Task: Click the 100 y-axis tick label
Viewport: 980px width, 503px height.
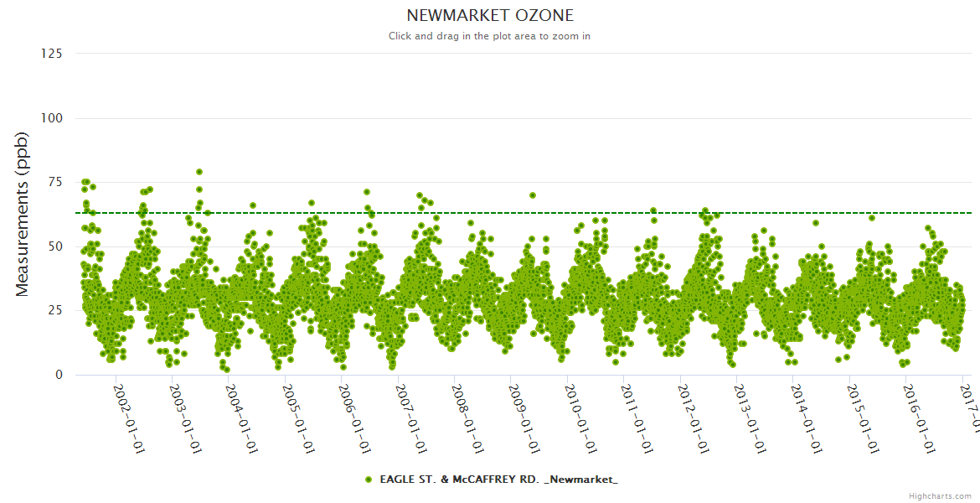Action: [x=51, y=118]
